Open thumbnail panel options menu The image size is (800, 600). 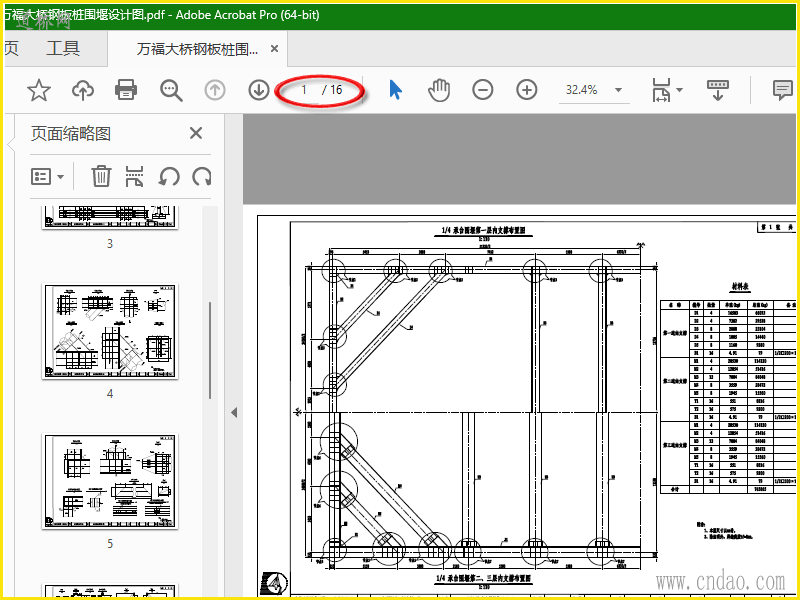[47, 177]
